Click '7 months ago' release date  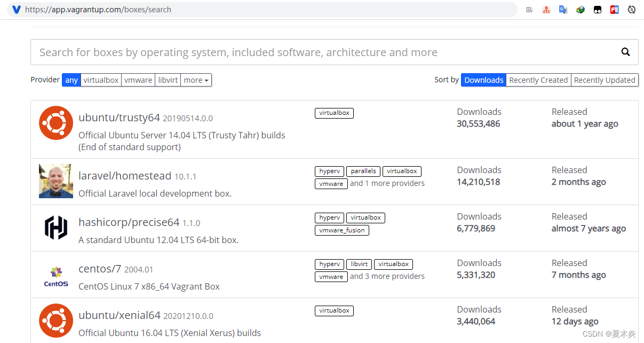(x=579, y=275)
